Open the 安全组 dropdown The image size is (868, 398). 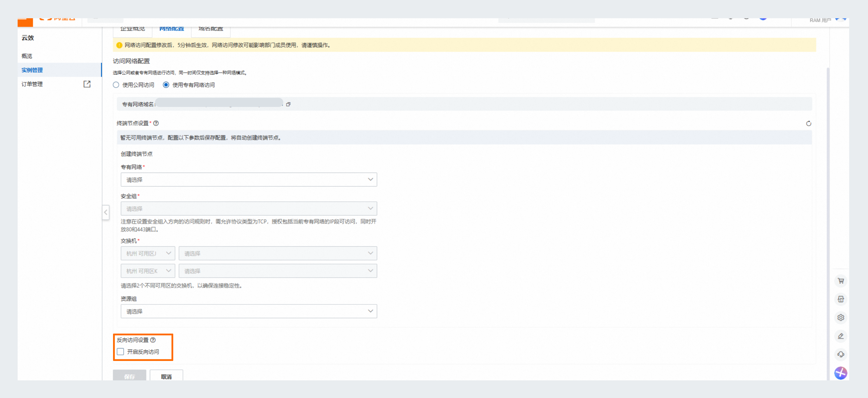[249, 208]
